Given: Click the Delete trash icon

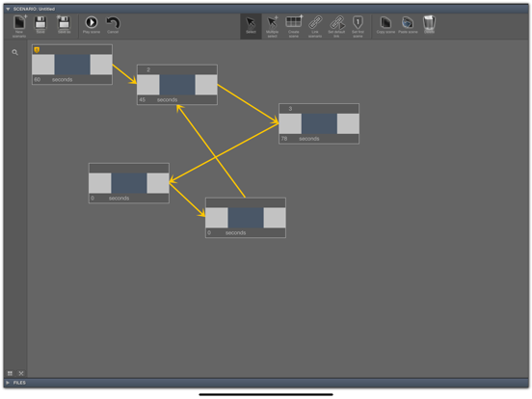Looking at the screenshot, I should pyautogui.click(x=429, y=24).
